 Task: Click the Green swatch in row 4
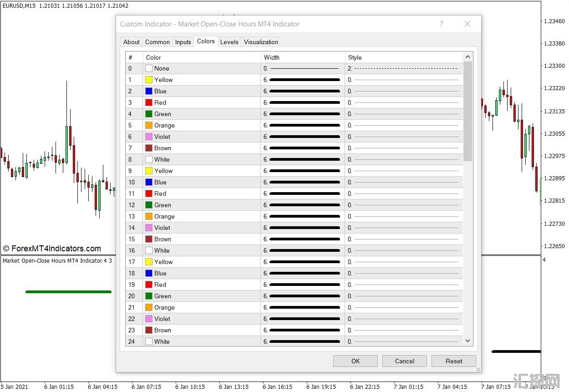(149, 114)
